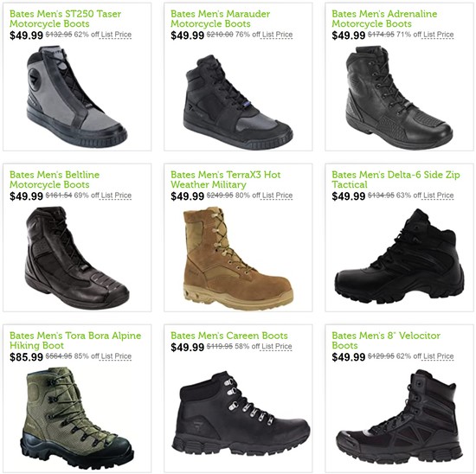Open Bates Men's Tora Bora Alpine Hiking Boot
The width and height of the screenshot is (476, 474).
pyautogui.click(x=75, y=340)
